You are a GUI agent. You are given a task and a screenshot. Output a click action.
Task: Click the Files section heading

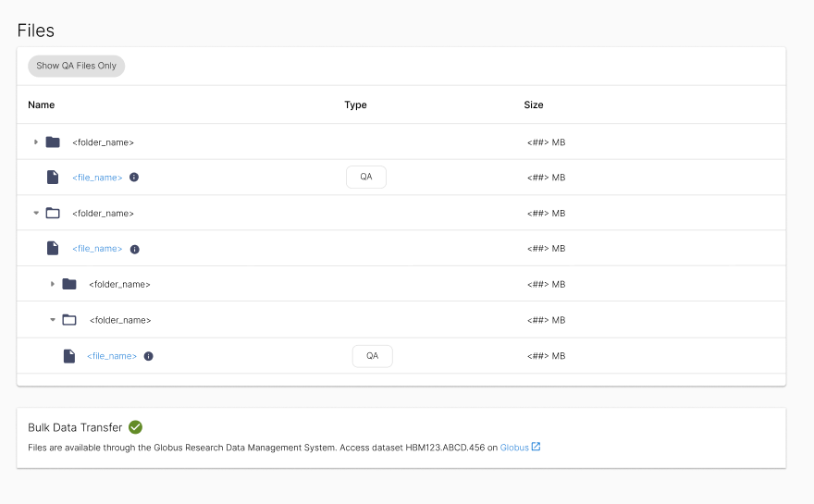coord(36,31)
